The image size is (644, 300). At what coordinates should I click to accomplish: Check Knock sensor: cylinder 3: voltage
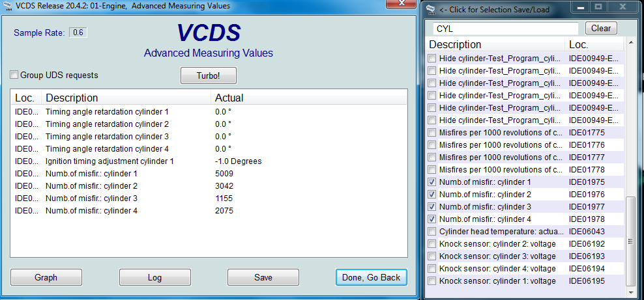tap(432, 256)
